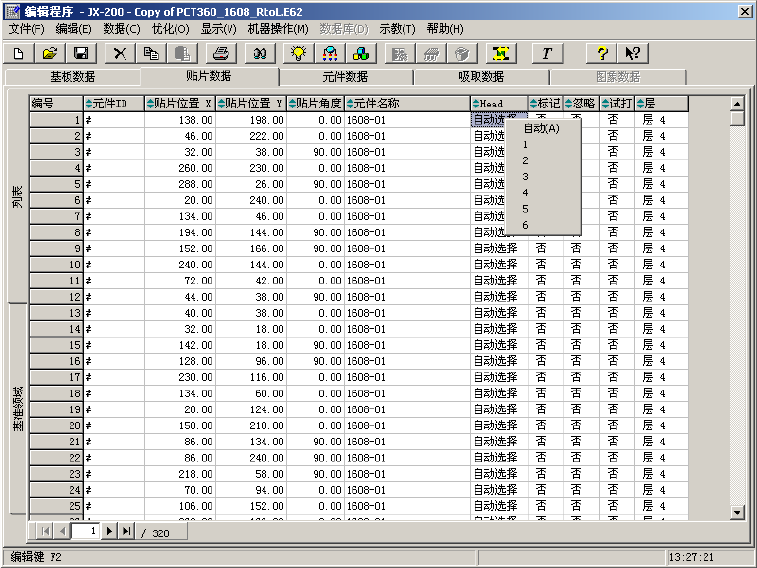The image size is (757, 568).
Task: Switch to the 元件数据 tab
Action: (x=345, y=77)
